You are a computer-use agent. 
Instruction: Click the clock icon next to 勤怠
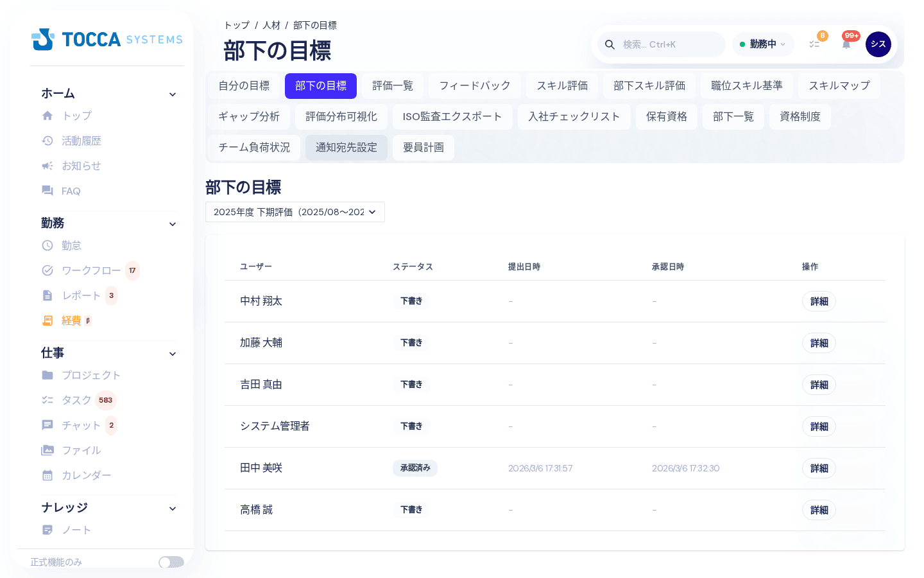click(x=47, y=245)
